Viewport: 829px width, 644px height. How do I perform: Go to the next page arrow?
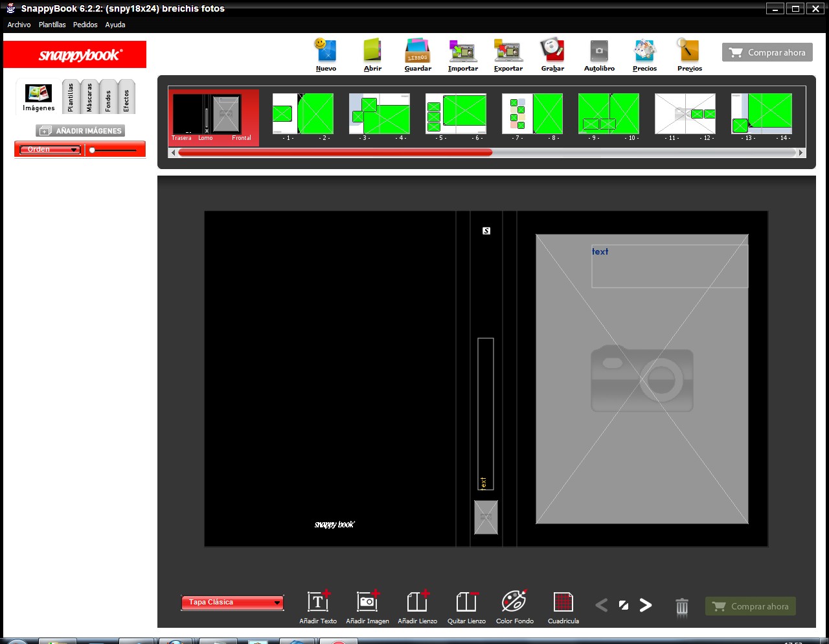[x=646, y=605]
